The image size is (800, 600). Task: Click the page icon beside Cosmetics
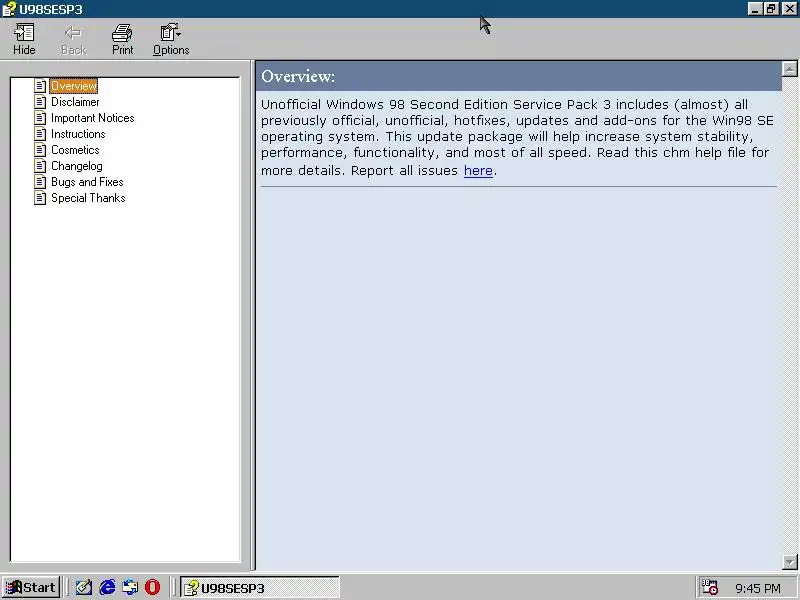40,150
